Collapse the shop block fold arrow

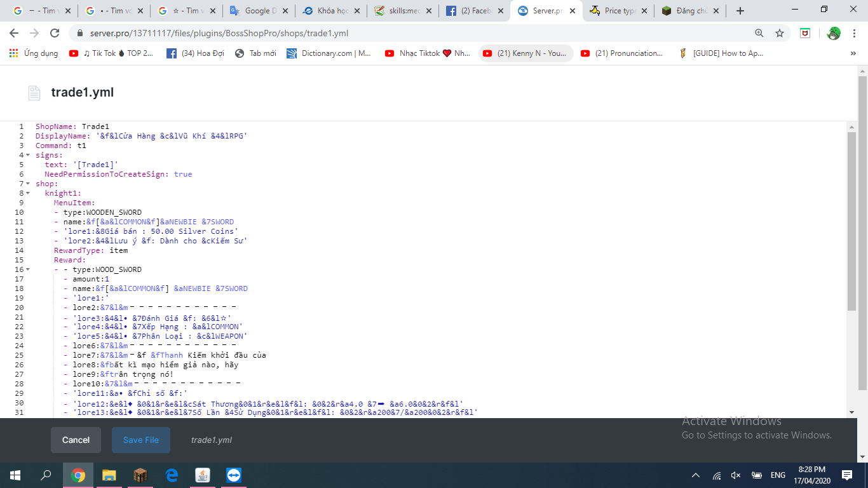point(28,184)
